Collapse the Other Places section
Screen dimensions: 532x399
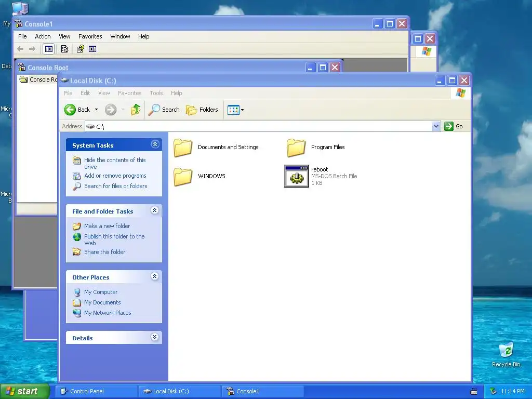point(155,276)
